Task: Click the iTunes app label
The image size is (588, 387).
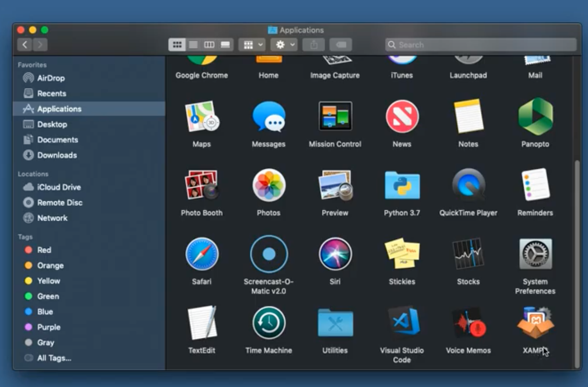Action: 401,76
